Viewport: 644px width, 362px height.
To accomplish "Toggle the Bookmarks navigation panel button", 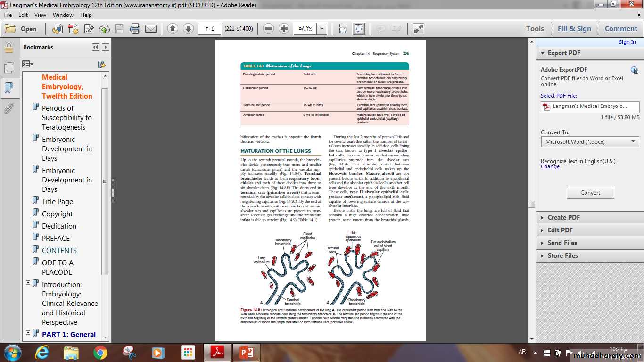I will click(8, 88).
